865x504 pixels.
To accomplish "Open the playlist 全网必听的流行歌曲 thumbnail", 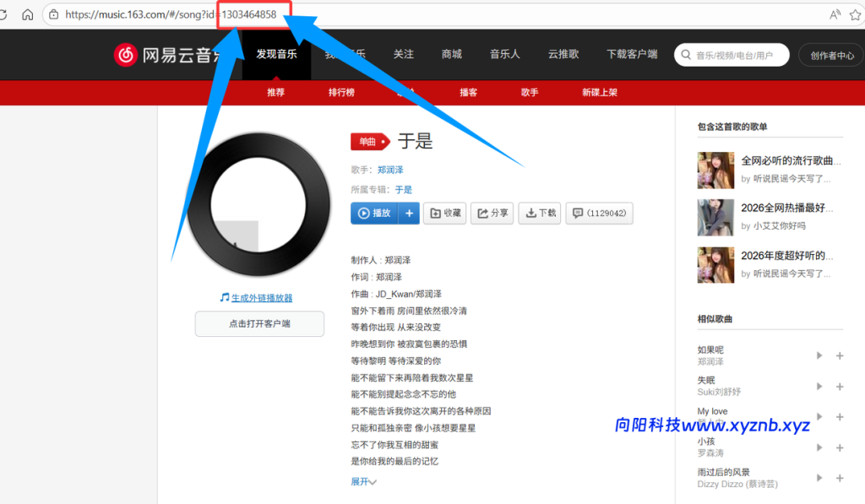I will coord(715,169).
